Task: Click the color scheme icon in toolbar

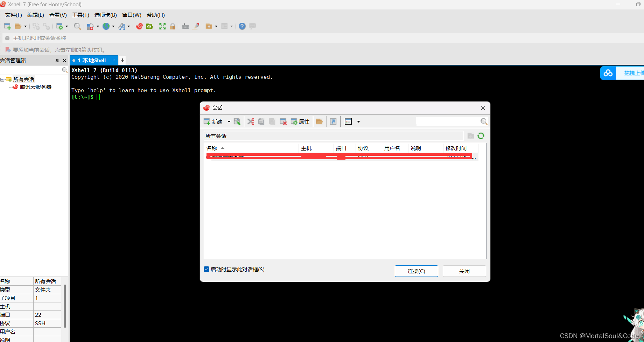Action: coord(90,26)
